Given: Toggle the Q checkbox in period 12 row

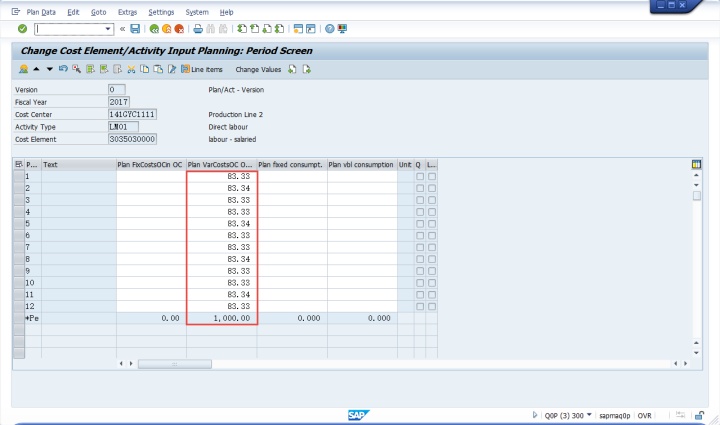Looking at the screenshot, I should 420,307.
